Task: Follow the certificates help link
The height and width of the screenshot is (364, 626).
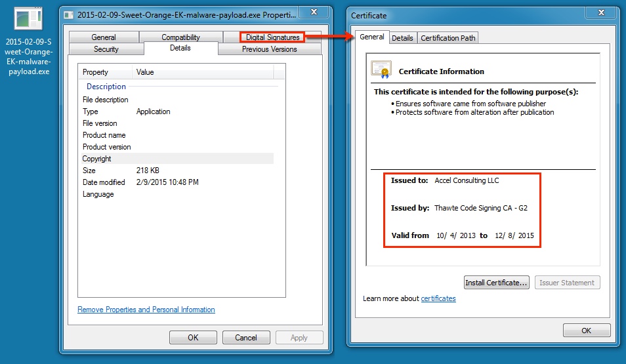Action: pyautogui.click(x=438, y=298)
